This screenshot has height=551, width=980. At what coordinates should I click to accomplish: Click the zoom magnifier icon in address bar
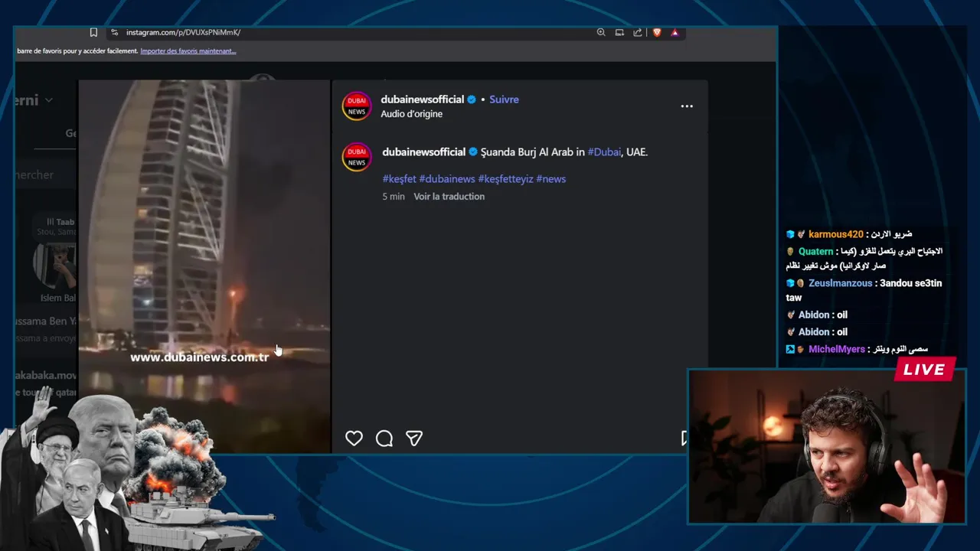pos(601,32)
